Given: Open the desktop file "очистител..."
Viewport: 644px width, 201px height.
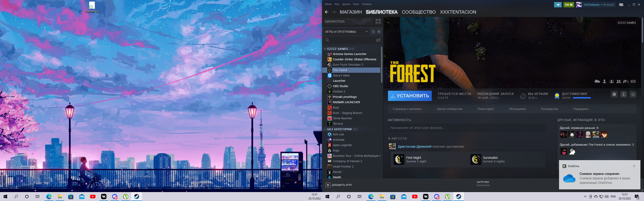Looking at the screenshot, I should [92, 7].
